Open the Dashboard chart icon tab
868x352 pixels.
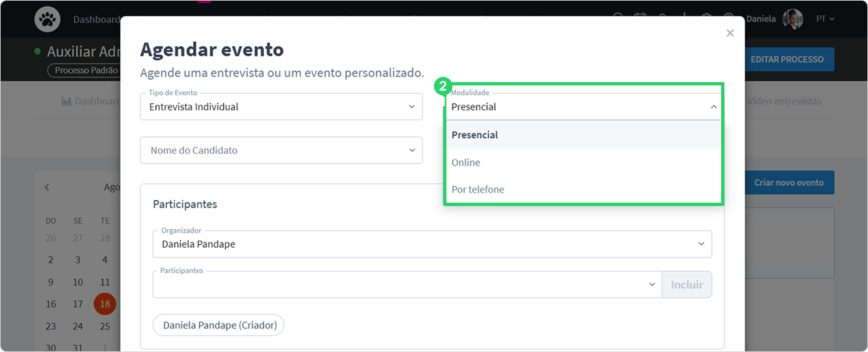91,101
